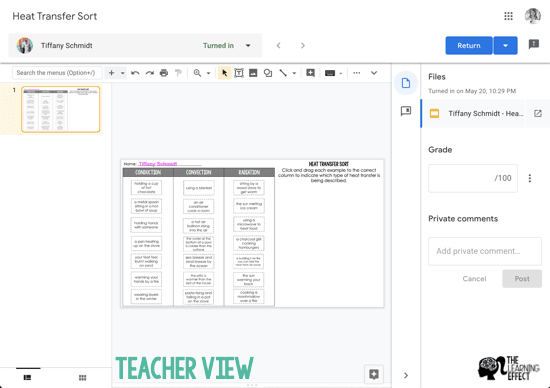Open submitted file in new window
This screenshot has height=388, width=550.
pos(538,113)
